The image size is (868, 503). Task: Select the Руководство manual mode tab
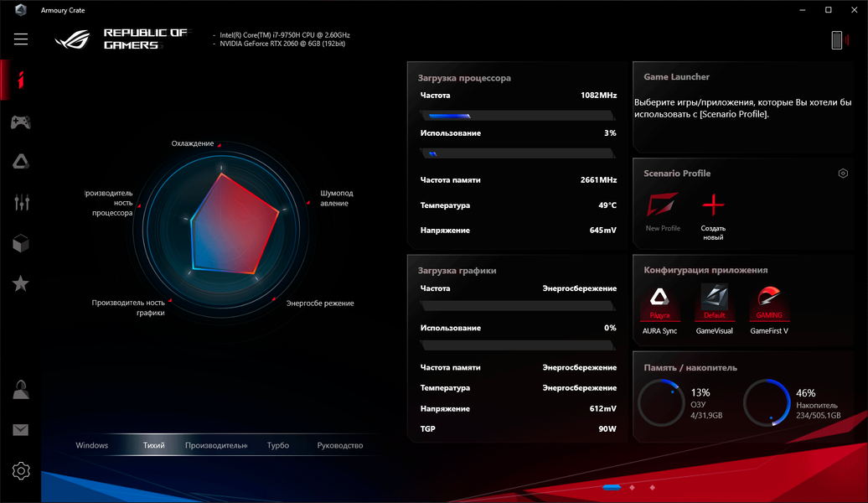(x=340, y=445)
